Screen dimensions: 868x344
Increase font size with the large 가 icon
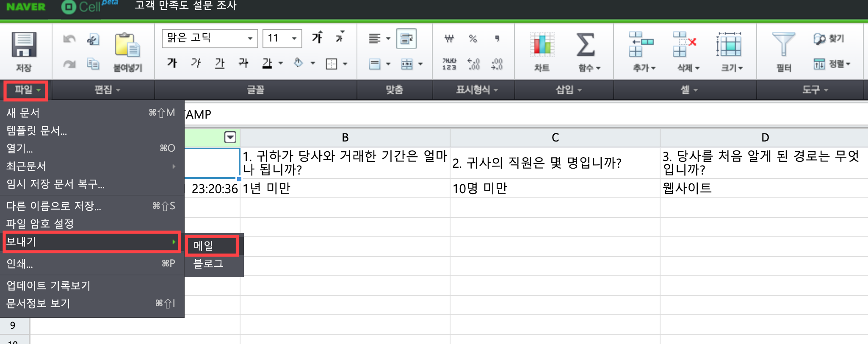(317, 38)
